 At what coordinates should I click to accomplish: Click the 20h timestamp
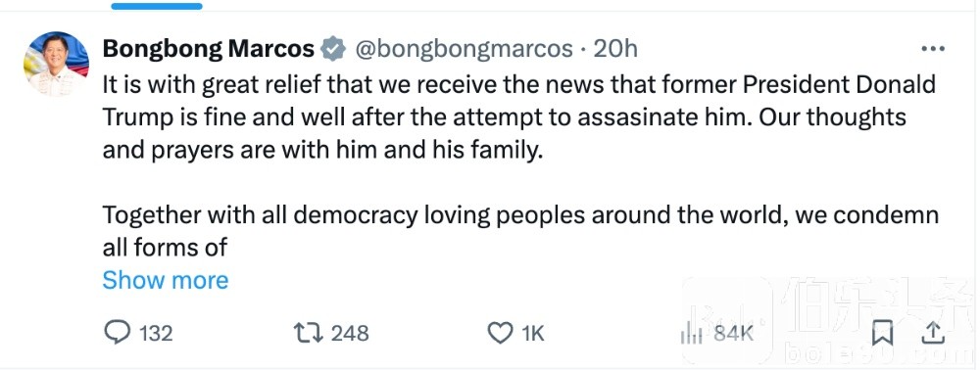[x=615, y=49]
